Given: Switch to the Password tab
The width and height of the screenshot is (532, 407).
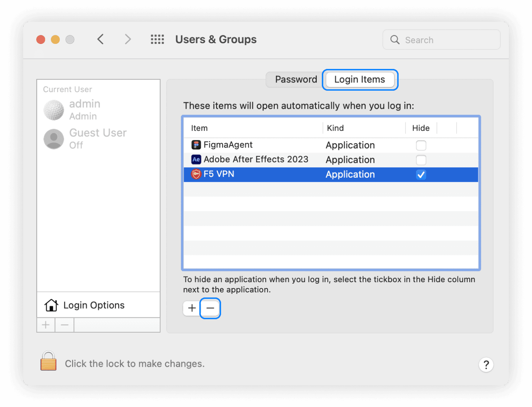Looking at the screenshot, I should click(x=296, y=79).
